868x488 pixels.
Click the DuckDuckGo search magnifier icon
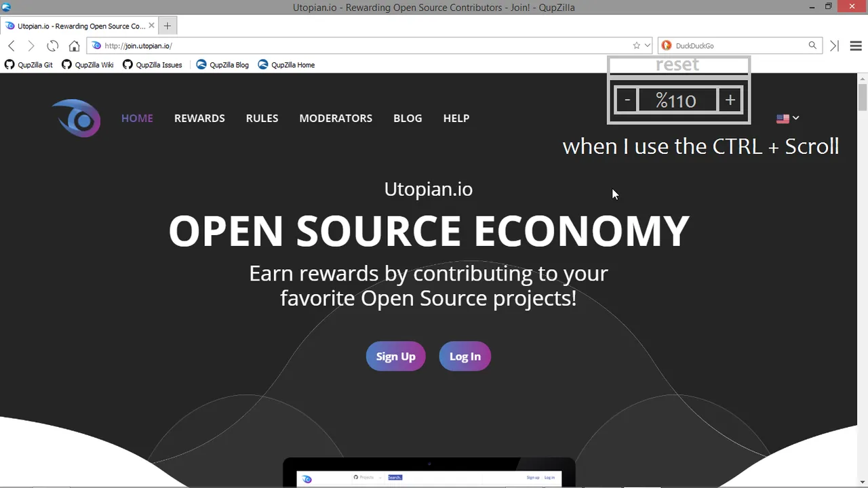click(x=812, y=45)
